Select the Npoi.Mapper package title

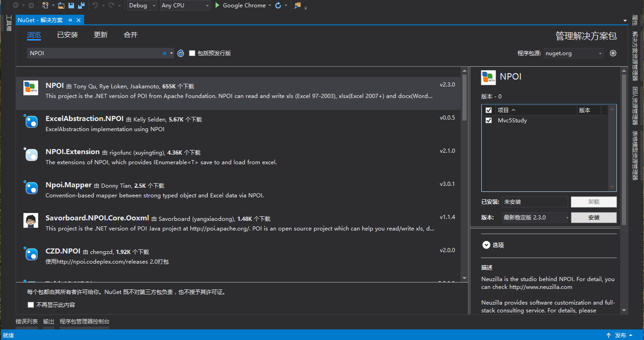pos(68,185)
